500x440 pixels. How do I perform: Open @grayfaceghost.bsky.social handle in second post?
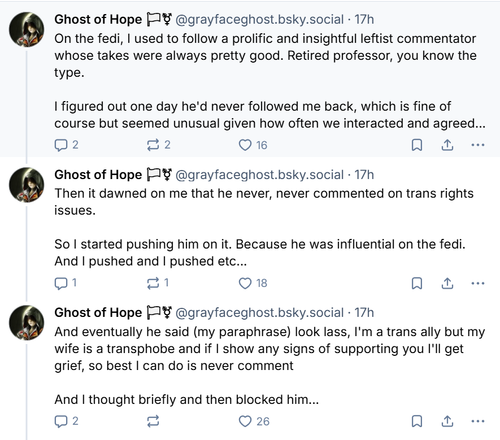pos(259,175)
